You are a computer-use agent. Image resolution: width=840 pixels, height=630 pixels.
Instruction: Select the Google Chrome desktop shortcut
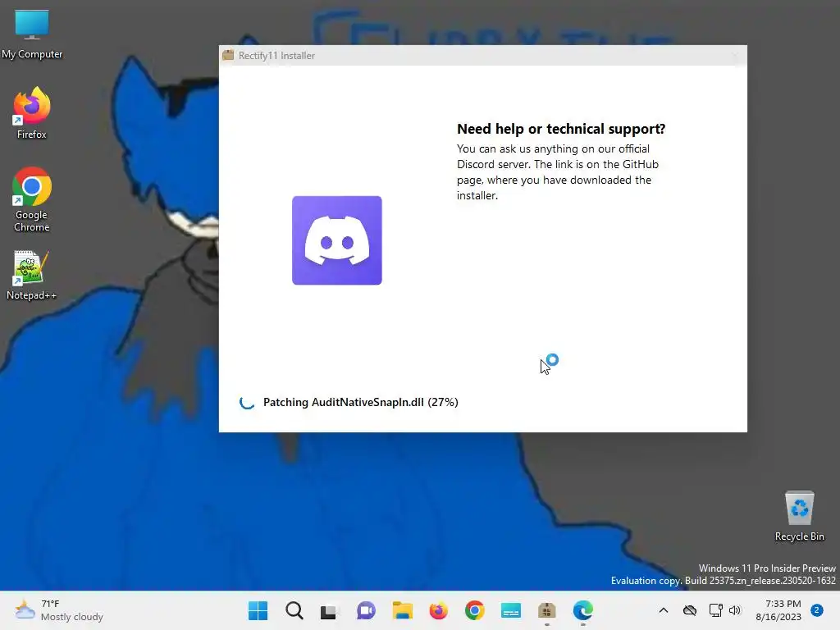click(32, 200)
